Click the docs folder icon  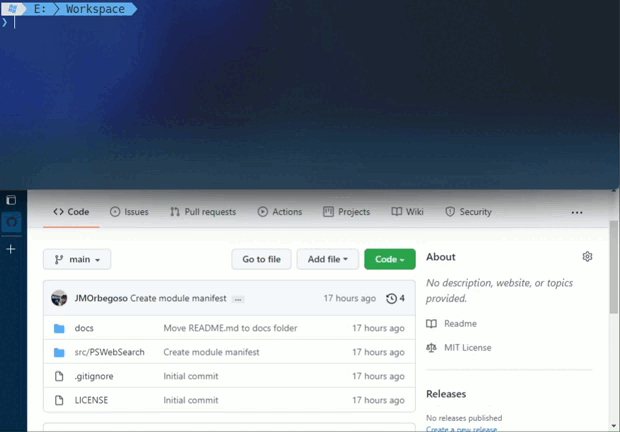(59, 328)
